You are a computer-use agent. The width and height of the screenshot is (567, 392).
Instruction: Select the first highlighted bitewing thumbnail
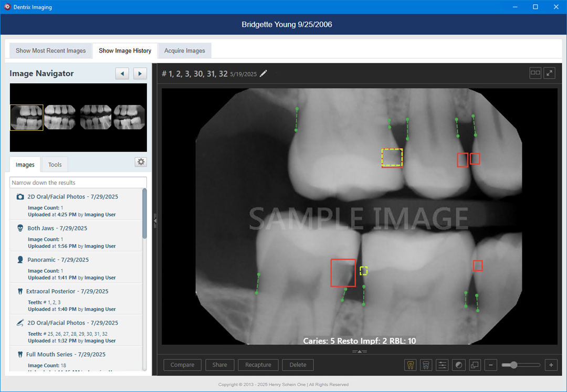point(27,118)
